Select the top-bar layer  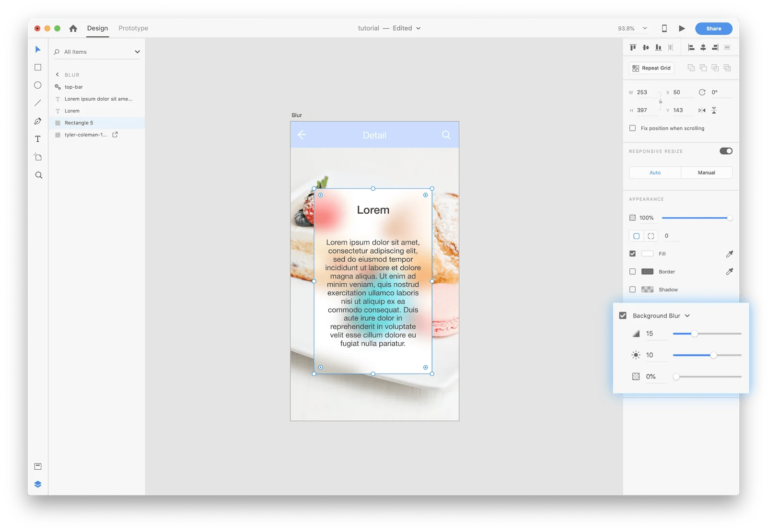97,87
